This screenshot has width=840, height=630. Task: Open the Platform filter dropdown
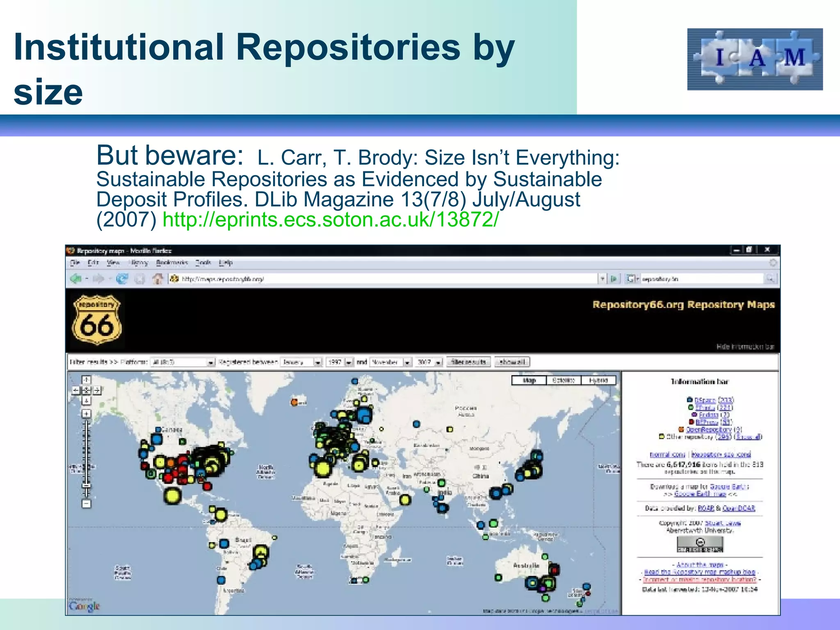coord(183,362)
